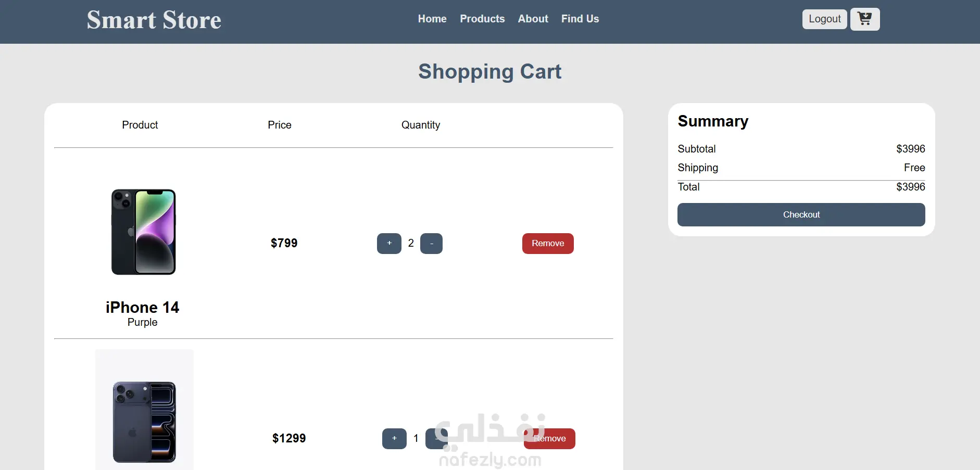Click the Shopping Cart page heading
This screenshot has width=980, height=470.
pyautogui.click(x=490, y=72)
